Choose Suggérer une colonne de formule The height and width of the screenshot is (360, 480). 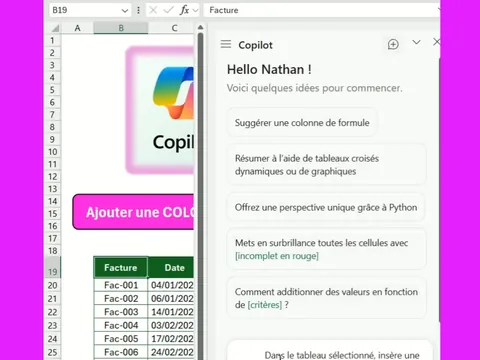click(302, 123)
